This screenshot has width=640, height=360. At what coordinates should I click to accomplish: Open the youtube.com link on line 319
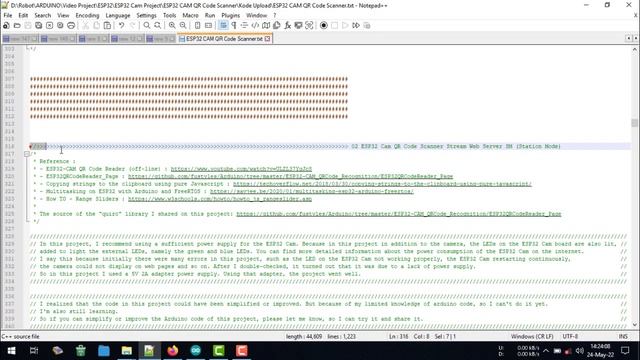(241, 169)
